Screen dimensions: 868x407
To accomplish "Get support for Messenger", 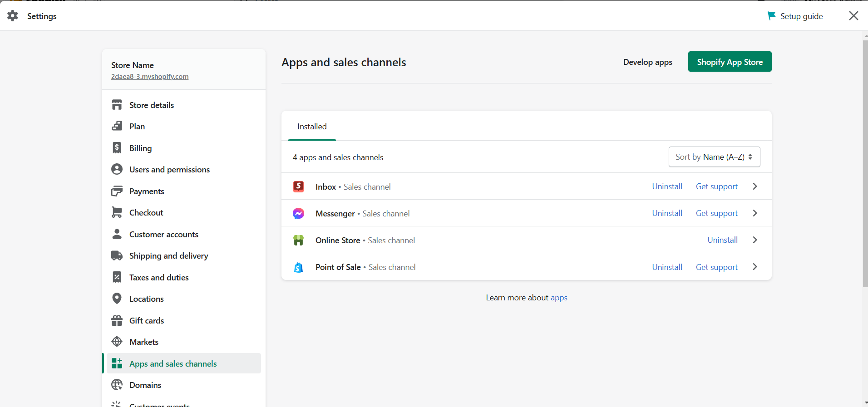I will click(x=717, y=213).
